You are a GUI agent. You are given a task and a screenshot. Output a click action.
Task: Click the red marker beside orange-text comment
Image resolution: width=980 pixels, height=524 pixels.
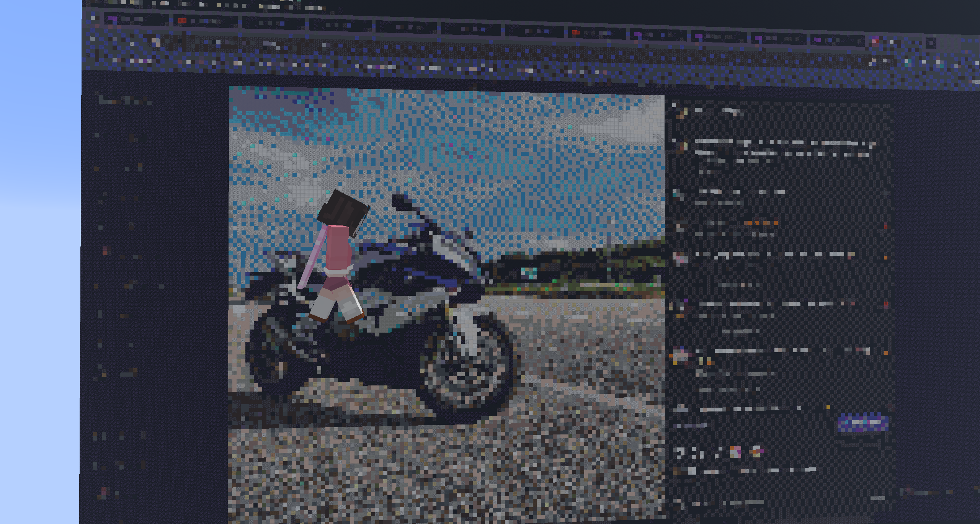(886, 227)
